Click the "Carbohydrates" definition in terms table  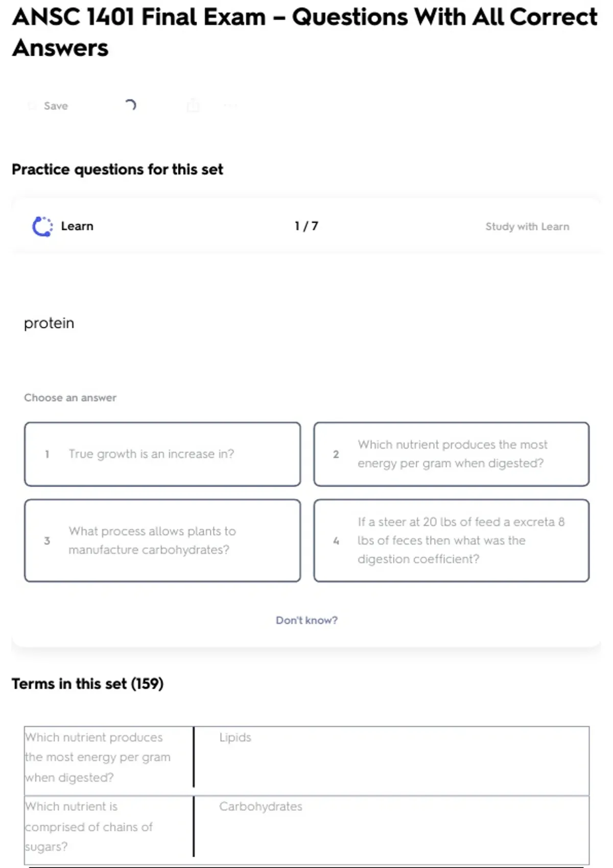(261, 806)
